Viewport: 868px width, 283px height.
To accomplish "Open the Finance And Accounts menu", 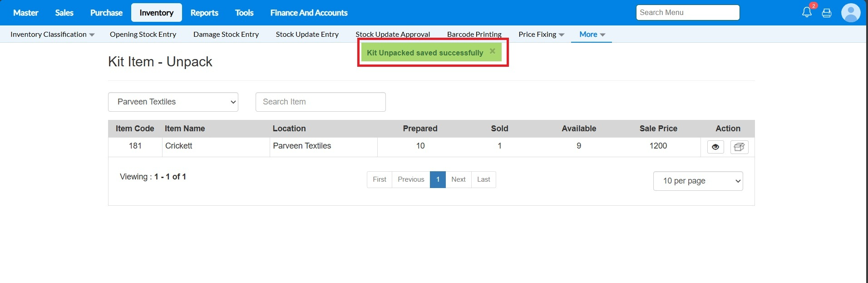I will click(x=309, y=13).
